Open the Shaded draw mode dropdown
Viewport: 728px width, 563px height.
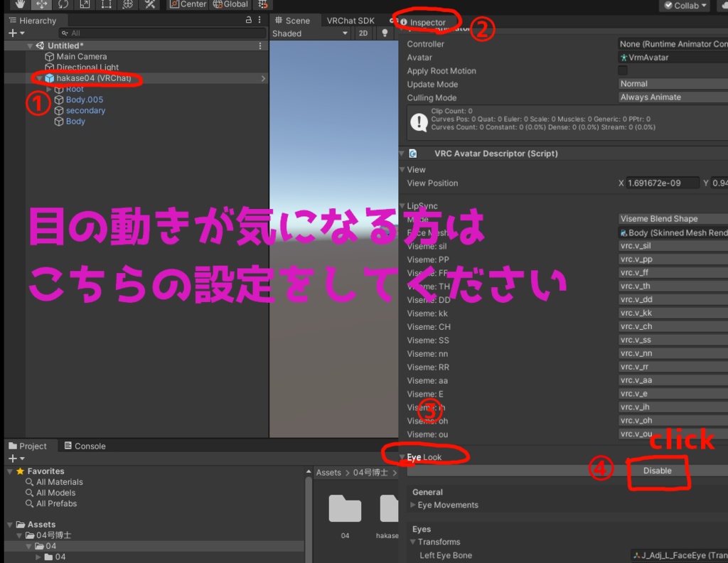(311, 33)
